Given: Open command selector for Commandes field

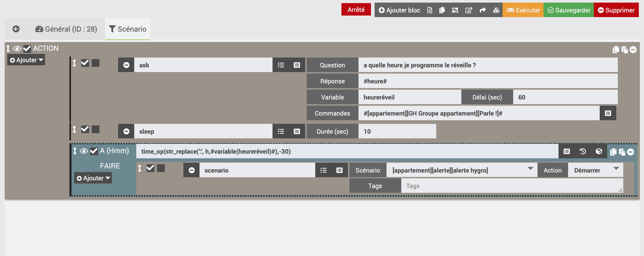Looking at the screenshot, I should pyautogui.click(x=608, y=113).
